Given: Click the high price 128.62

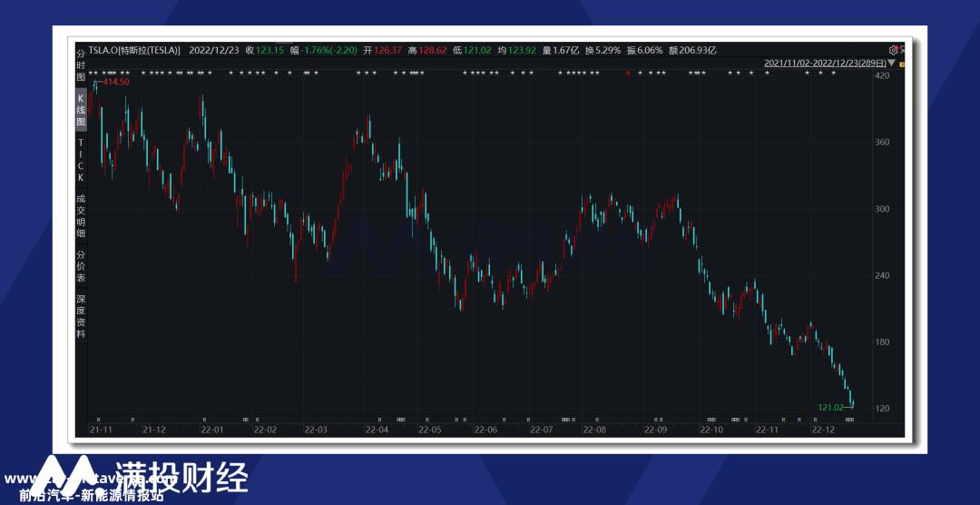Looking at the screenshot, I should (x=433, y=50).
